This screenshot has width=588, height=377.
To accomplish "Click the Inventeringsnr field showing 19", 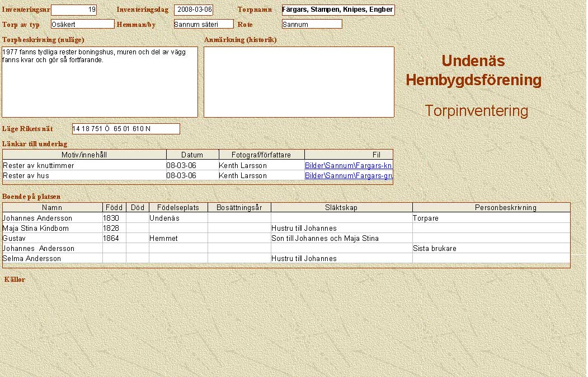I will coord(74,10).
